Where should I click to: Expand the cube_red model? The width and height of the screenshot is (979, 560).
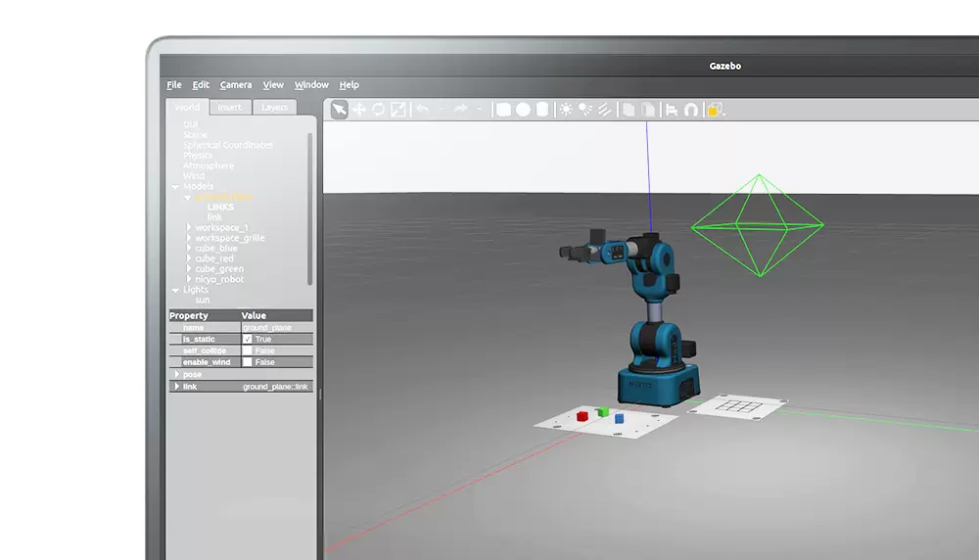(189, 258)
